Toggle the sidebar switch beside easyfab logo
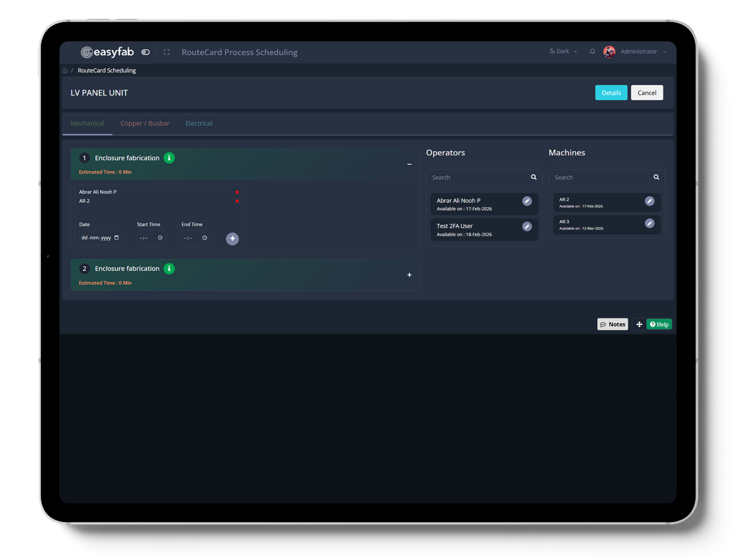 coord(146,52)
